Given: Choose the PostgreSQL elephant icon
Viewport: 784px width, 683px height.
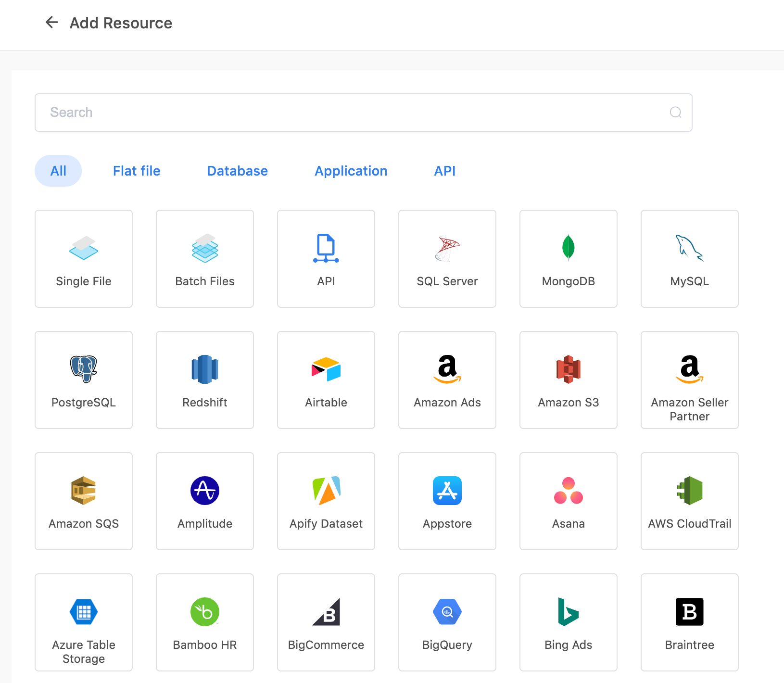Looking at the screenshot, I should click(x=84, y=369).
